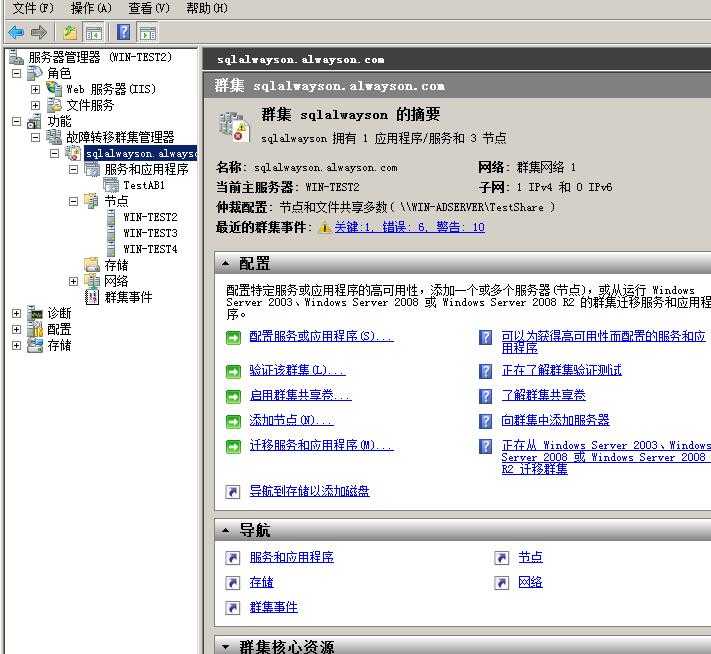Click the Up one level toolbar icon
711x654 pixels.
point(70,33)
